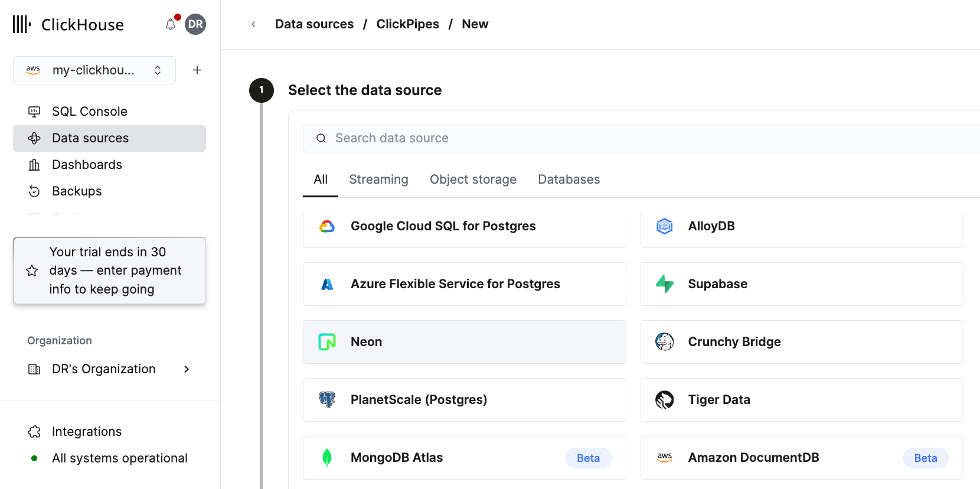The image size is (980, 489).
Task: Switch to the Databases tab
Action: (569, 180)
